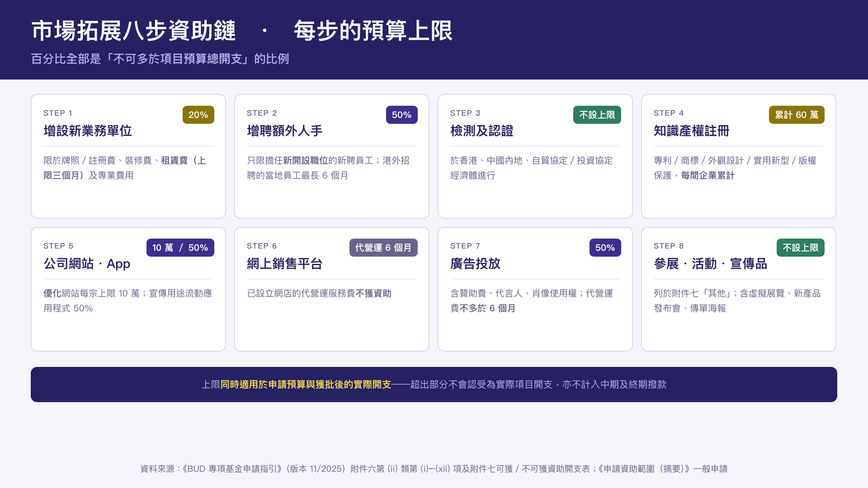868x488 pixels.
Task: Click the 累計 60 萬 badge
Action: tap(797, 115)
